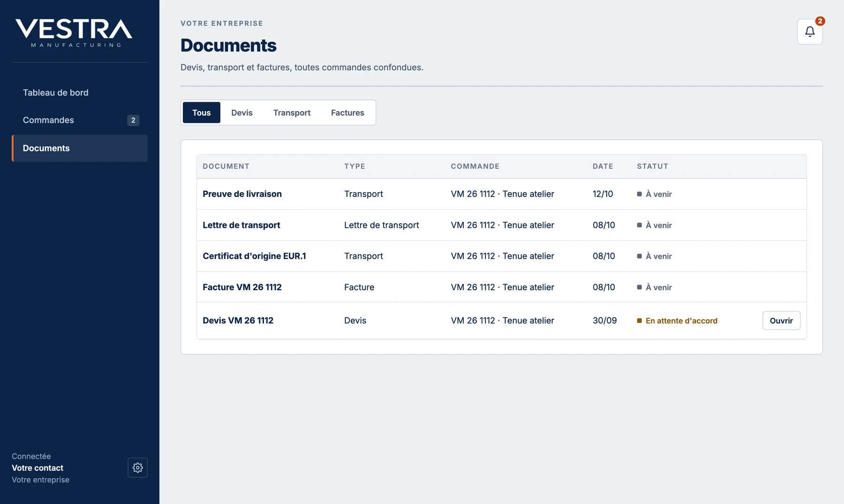Click the DOCUMENT column header
Image resolution: width=844 pixels, height=504 pixels.
point(226,166)
